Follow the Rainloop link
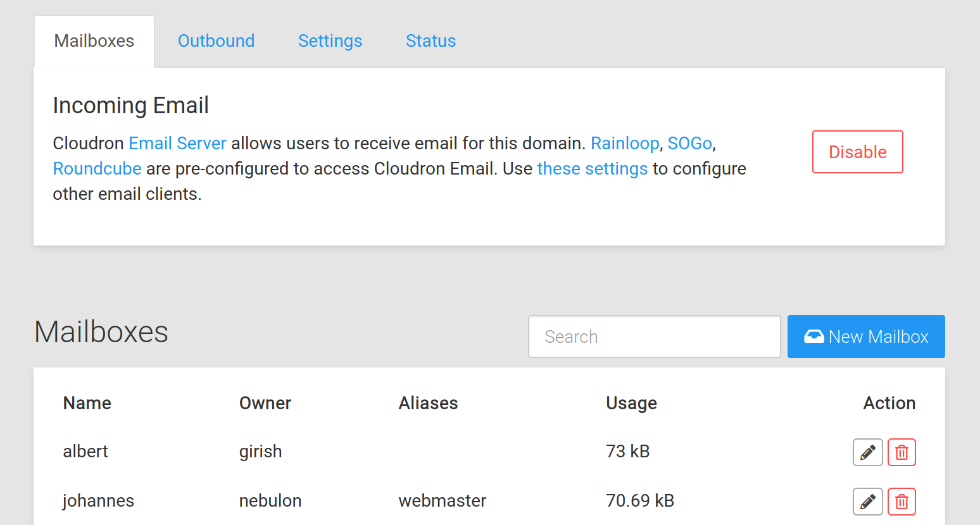 pyautogui.click(x=625, y=144)
